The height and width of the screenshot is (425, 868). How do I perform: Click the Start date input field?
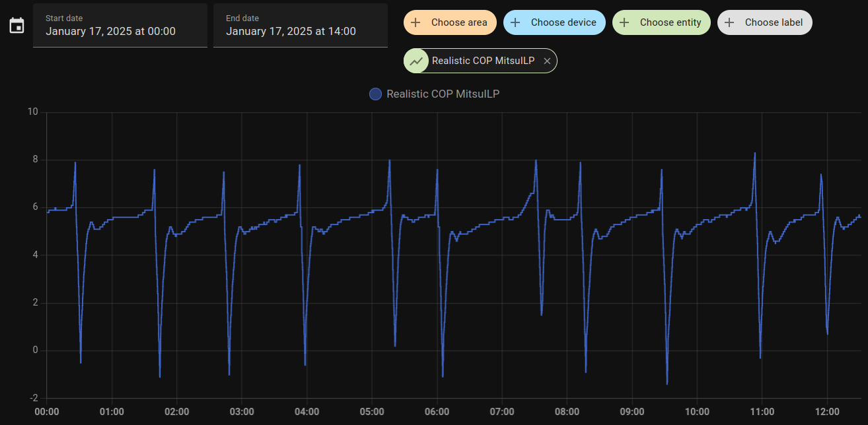click(x=120, y=30)
